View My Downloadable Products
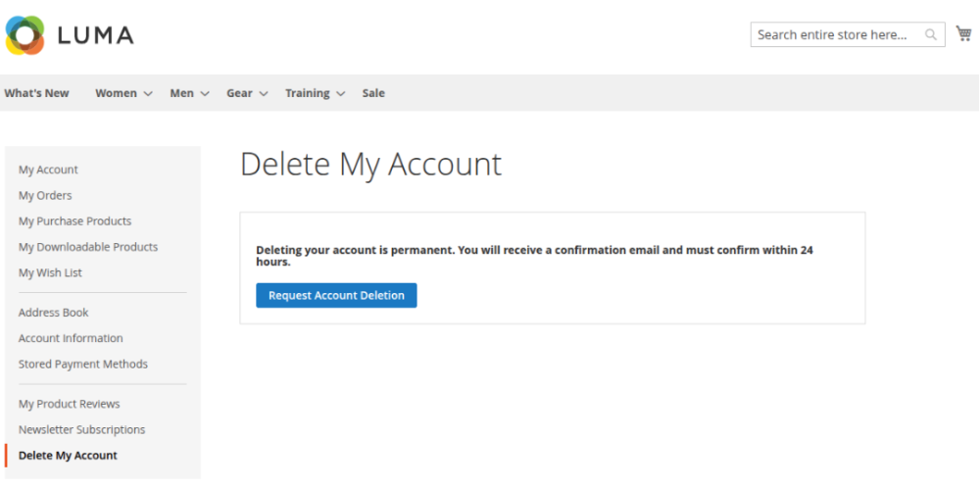 point(88,247)
